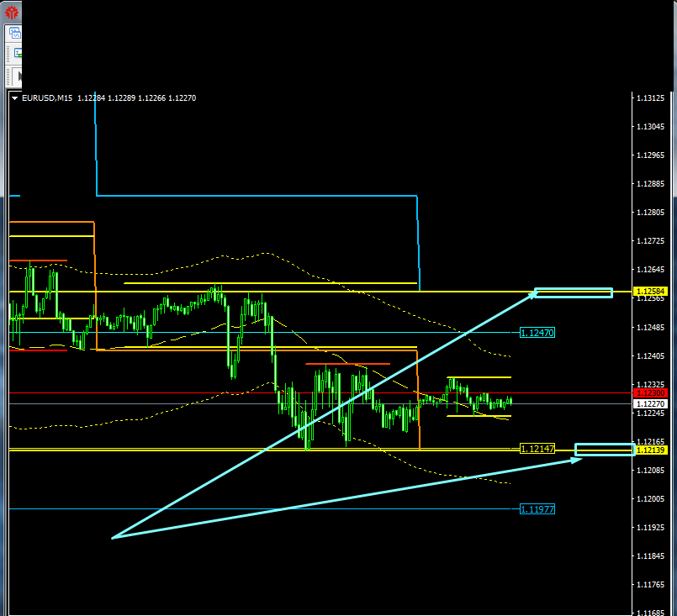Click the 1.12470 cyan line label

tap(537, 333)
